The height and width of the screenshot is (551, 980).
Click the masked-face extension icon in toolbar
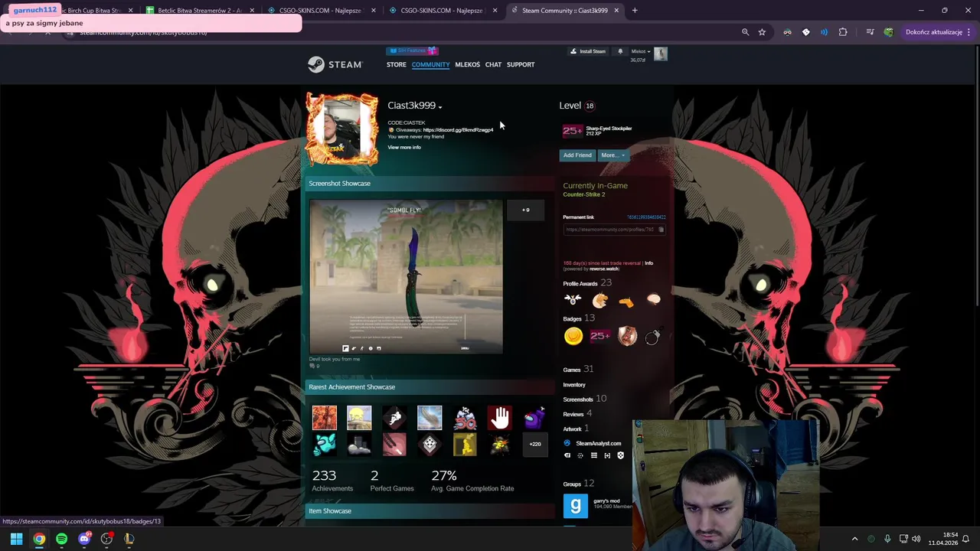coord(787,32)
